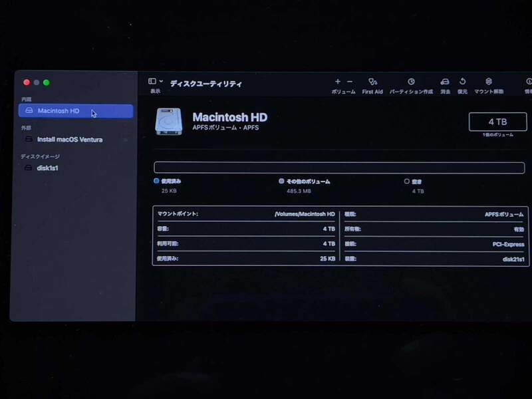Click the 485.3 MB other volumes value
Viewport: 532px width, 399px height.
pos(299,191)
